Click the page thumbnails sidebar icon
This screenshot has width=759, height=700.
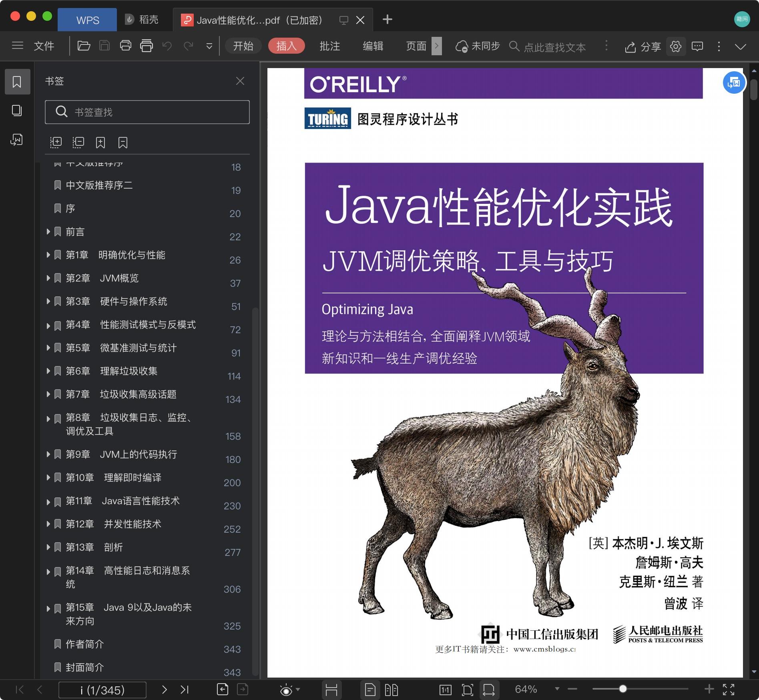coord(17,111)
